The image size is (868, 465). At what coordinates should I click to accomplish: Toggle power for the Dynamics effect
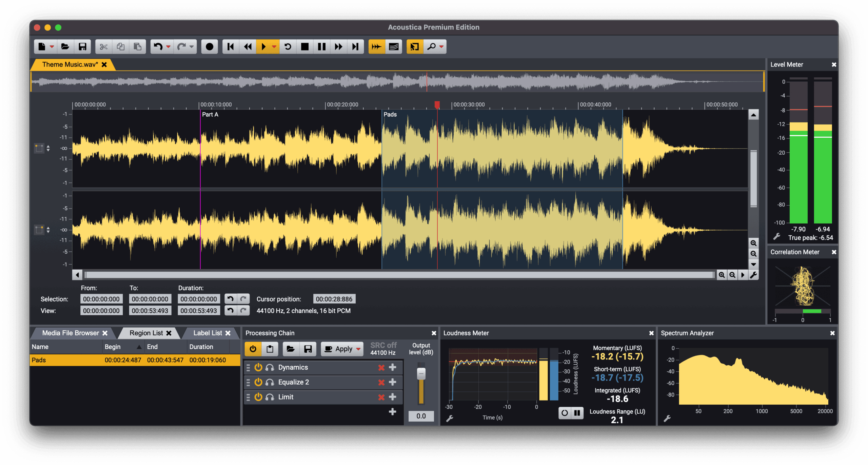point(259,367)
